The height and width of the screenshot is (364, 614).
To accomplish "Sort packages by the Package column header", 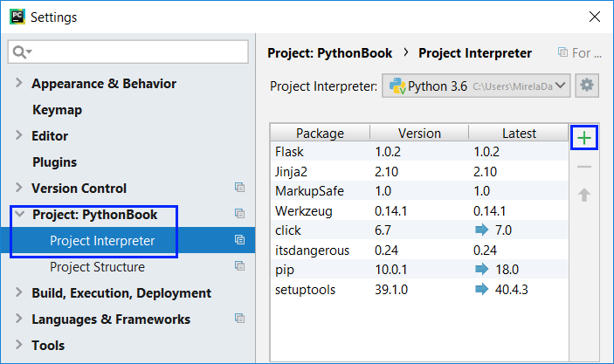I will click(320, 133).
